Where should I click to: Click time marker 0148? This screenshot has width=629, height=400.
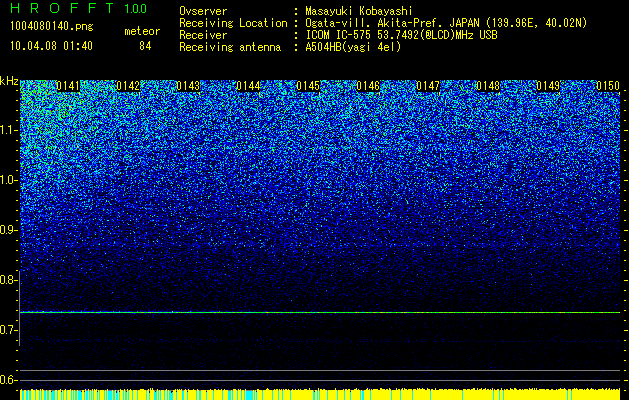pos(488,86)
